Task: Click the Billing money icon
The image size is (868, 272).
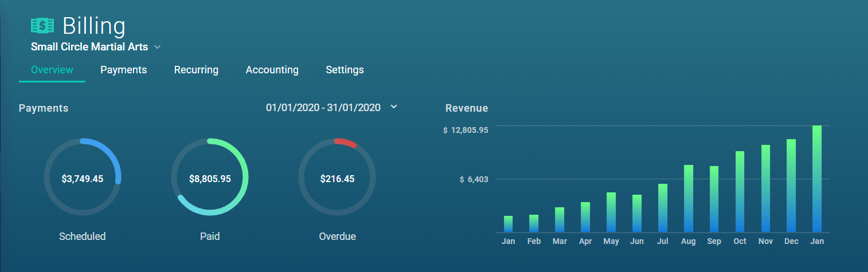Action: (x=42, y=26)
